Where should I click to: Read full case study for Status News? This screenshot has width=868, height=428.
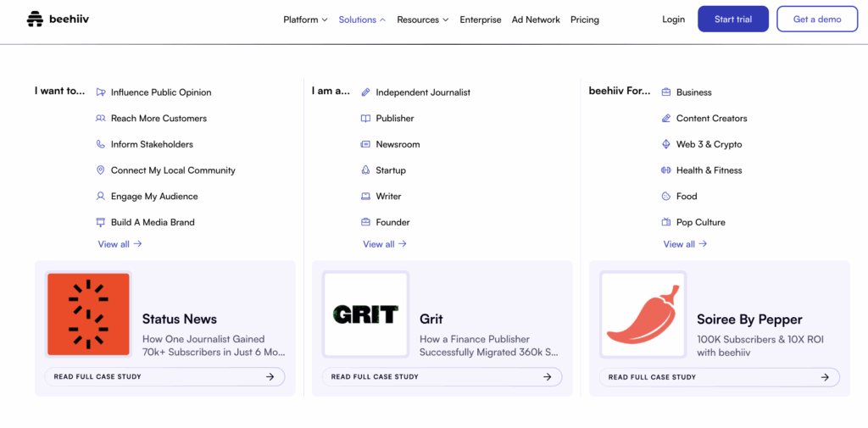click(x=164, y=377)
